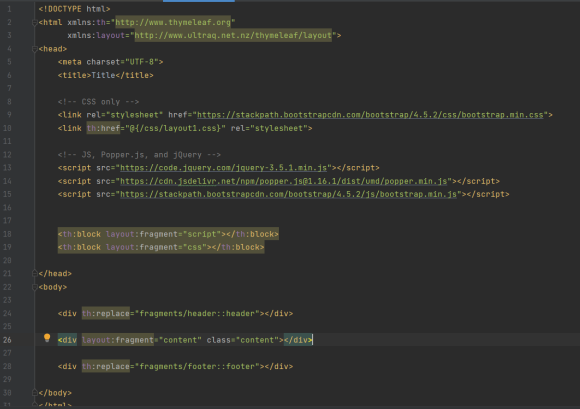Open the popper.min.js CDN URL
Image resolution: width=580 pixels, height=409 pixels.
pyautogui.click(x=283, y=181)
